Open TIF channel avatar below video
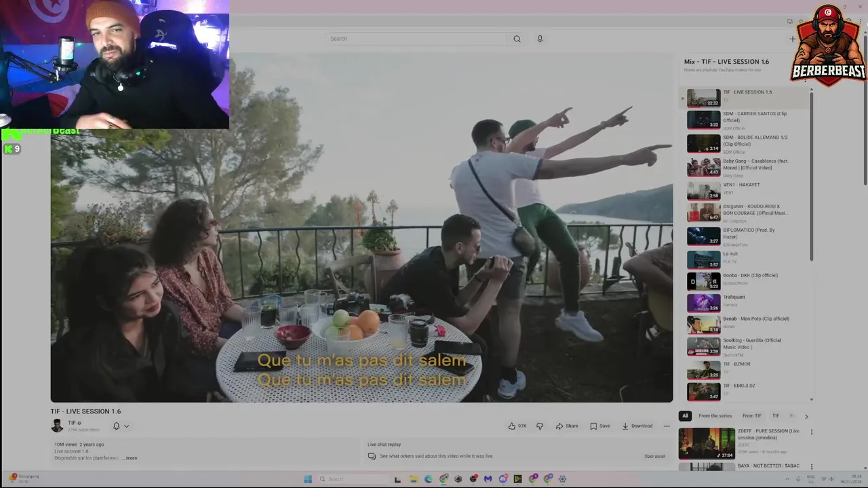This screenshot has height=488, width=868. 57,426
